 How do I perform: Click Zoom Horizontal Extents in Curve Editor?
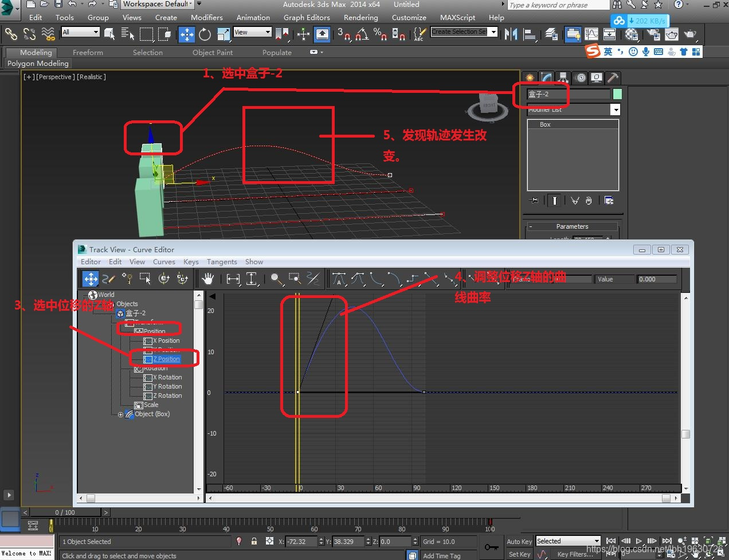pos(233,279)
